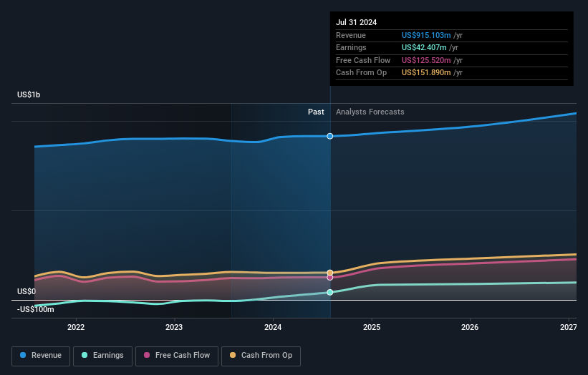The width and height of the screenshot is (588, 375).
Task: Toggle the Free Cash Flow legend button
Action: click(x=177, y=356)
